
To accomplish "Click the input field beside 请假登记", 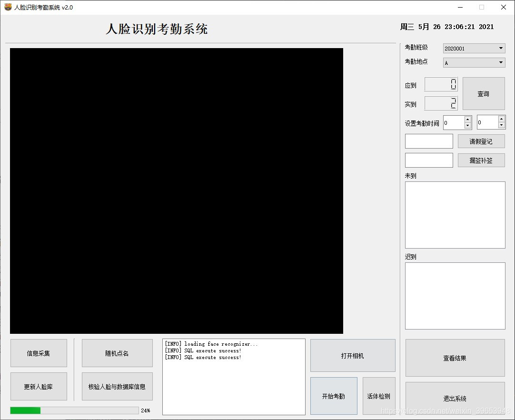I will (x=429, y=141).
